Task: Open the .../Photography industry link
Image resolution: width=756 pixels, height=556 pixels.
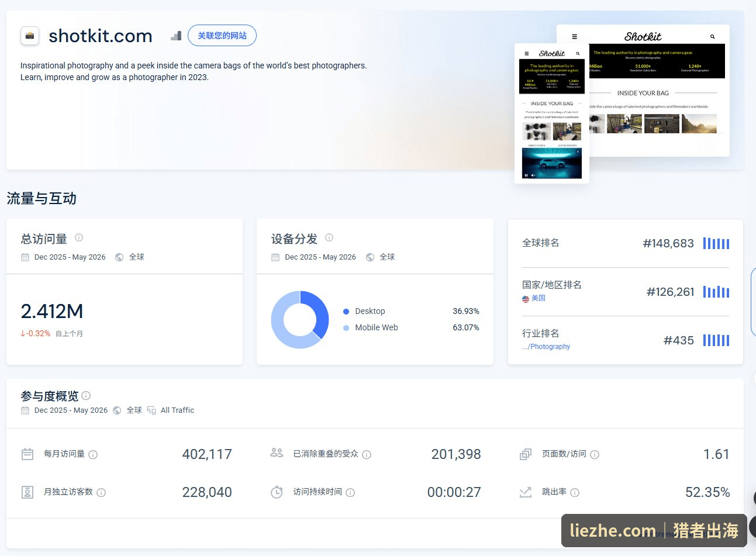Action: pyautogui.click(x=546, y=347)
